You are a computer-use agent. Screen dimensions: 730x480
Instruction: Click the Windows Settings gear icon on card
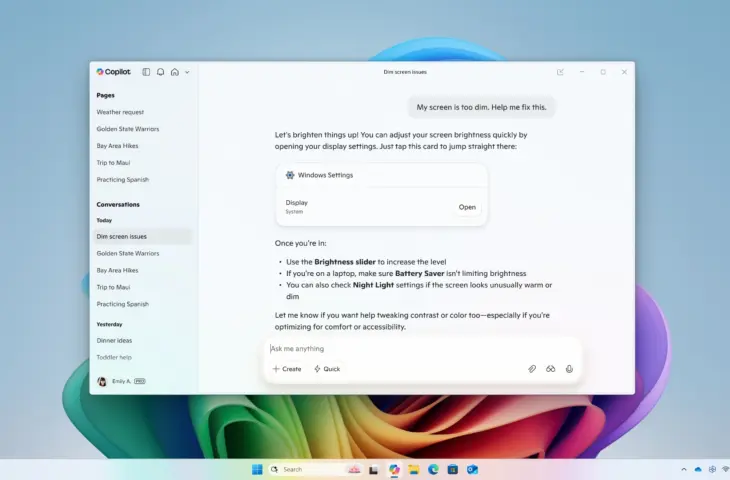tap(290, 175)
